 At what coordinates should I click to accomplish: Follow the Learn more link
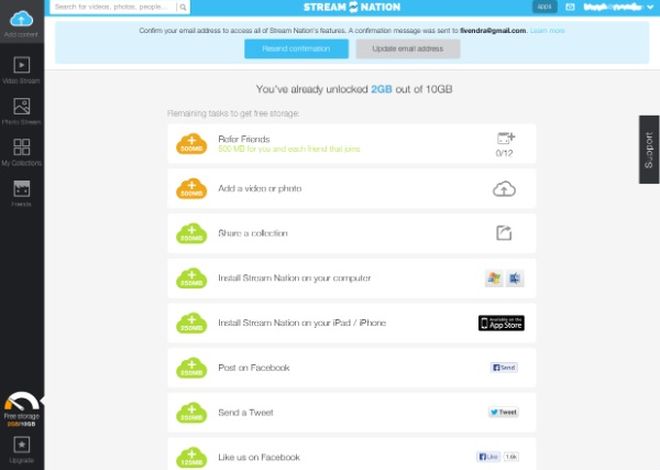pyautogui.click(x=547, y=31)
